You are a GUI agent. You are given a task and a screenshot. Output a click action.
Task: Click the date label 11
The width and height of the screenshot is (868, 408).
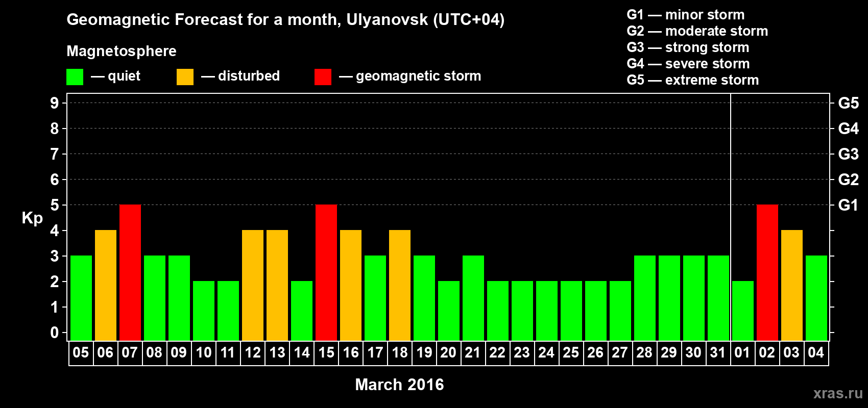click(x=228, y=352)
